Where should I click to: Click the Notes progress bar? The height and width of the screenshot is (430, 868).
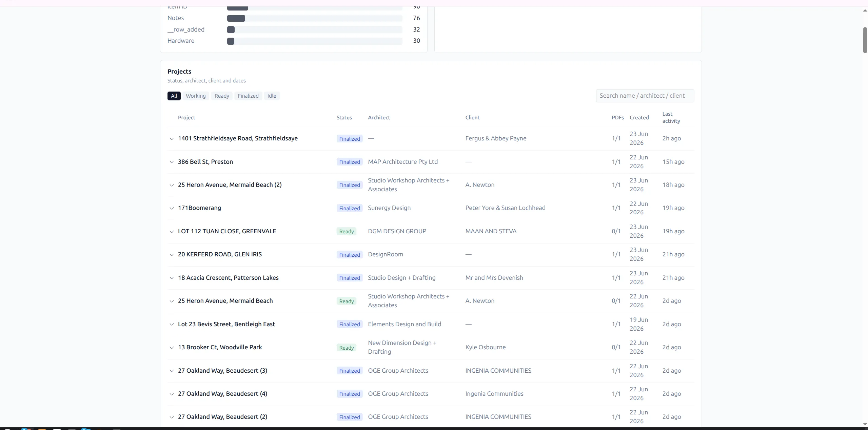coord(315,18)
